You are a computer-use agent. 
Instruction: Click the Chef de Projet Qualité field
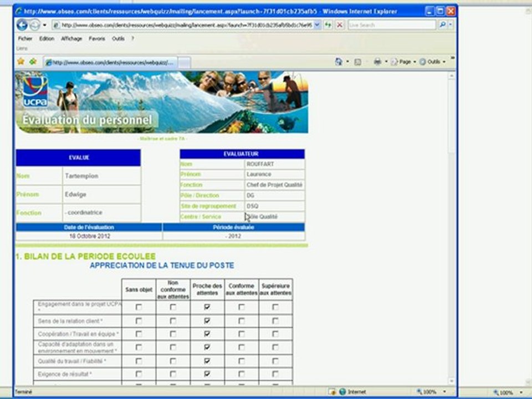pyautogui.click(x=274, y=185)
